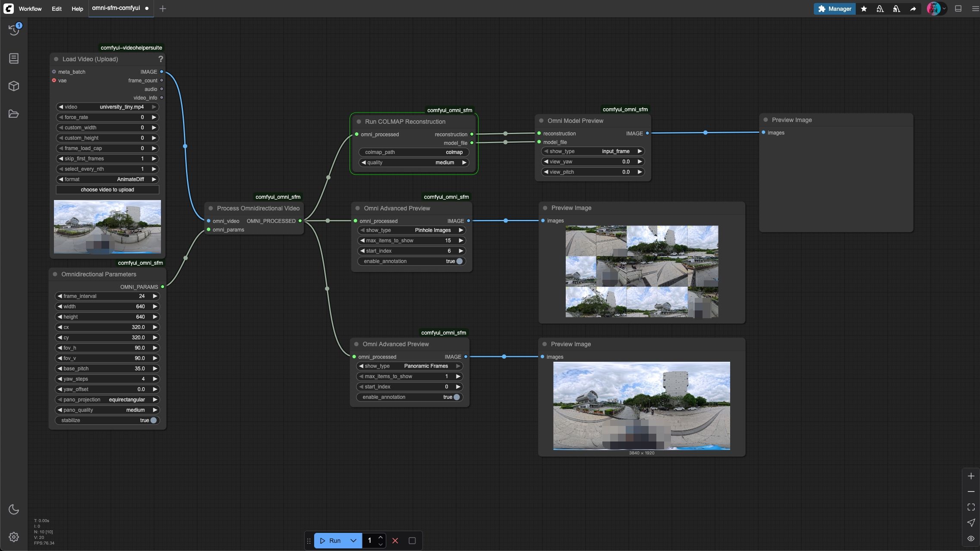The width and height of the screenshot is (980, 551).
Task: Open the node library sidebar icon
Action: pyautogui.click(x=14, y=58)
